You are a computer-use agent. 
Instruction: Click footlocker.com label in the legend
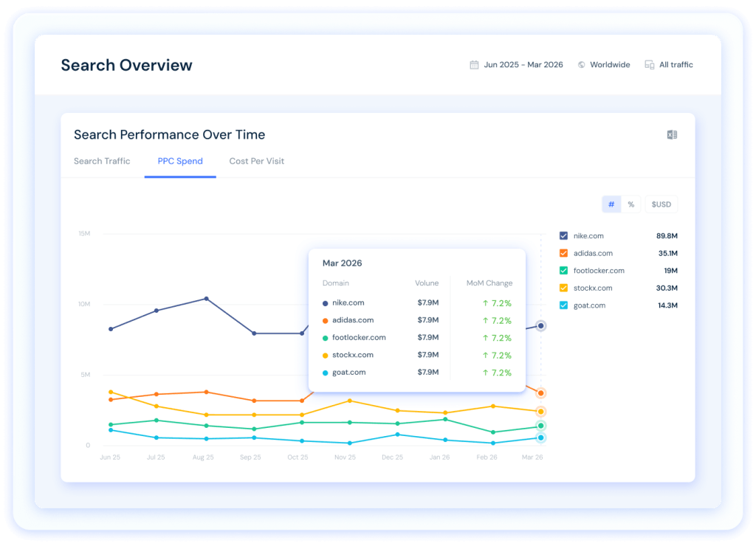(599, 270)
